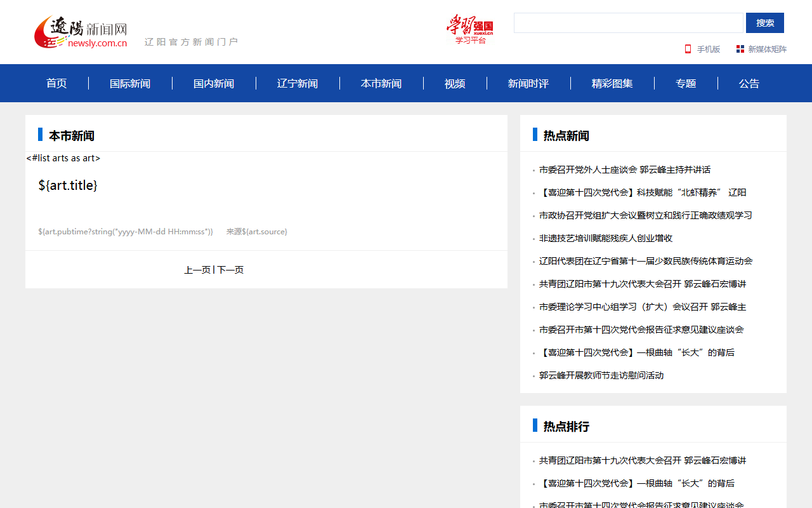Open 一根曲轴“长大”的背后 in 热点排行
The image size is (812, 508).
tap(637, 483)
